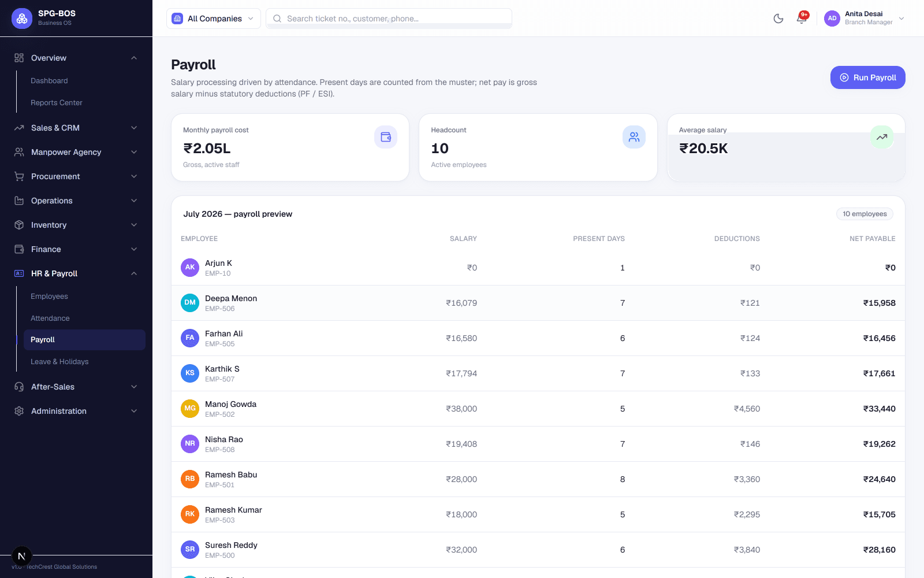Click the NET PAYABLE column header

tap(872, 239)
